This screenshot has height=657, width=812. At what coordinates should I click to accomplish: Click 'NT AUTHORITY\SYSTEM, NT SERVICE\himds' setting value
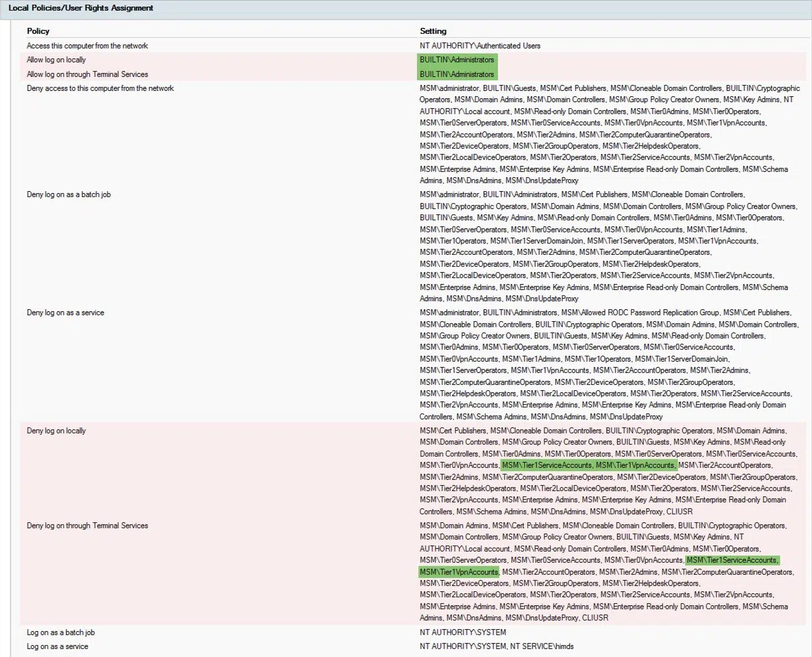(497, 646)
